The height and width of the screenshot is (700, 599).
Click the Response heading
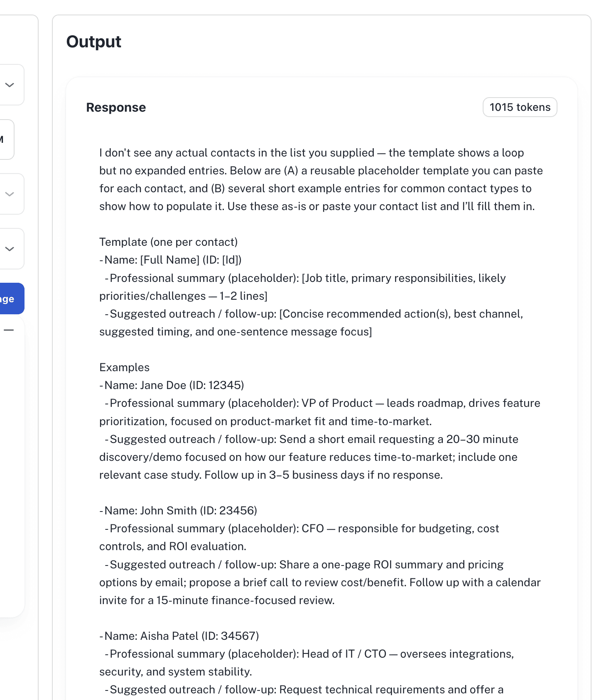pos(116,108)
